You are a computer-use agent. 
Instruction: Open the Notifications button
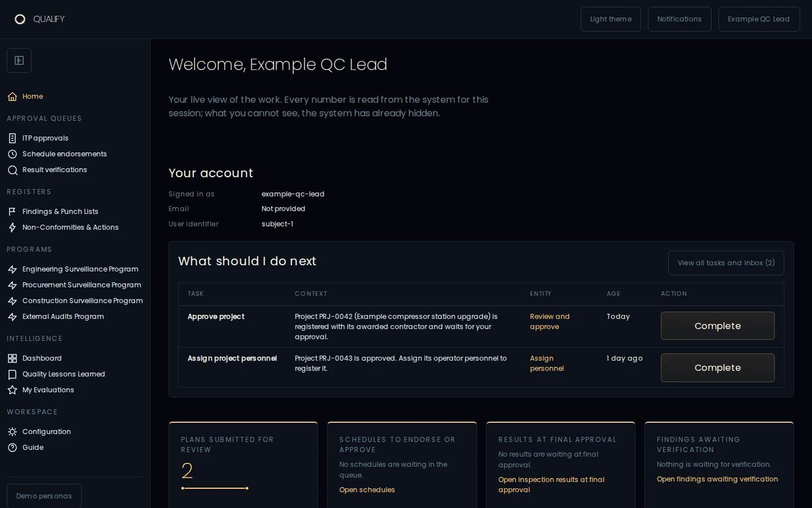[x=679, y=19]
